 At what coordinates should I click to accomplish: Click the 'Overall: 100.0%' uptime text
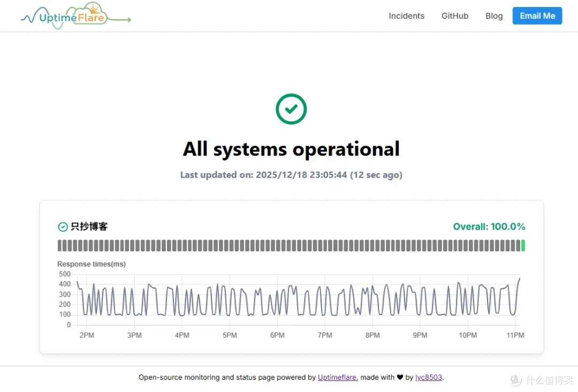point(489,227)
